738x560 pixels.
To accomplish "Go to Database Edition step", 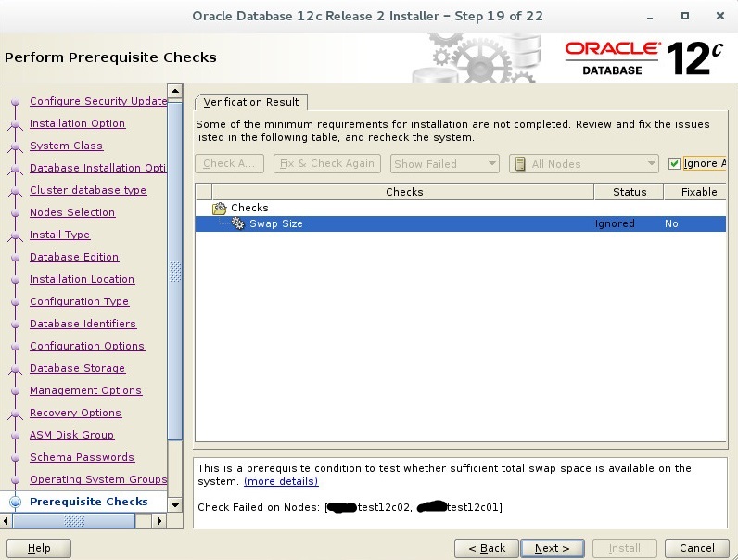I will [x=74, y=257].
